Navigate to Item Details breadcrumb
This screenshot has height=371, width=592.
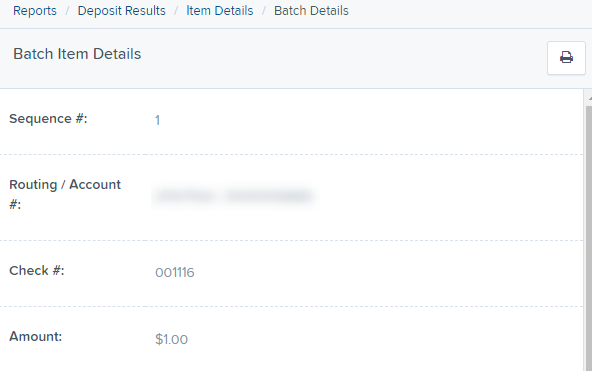pos(220,11)
